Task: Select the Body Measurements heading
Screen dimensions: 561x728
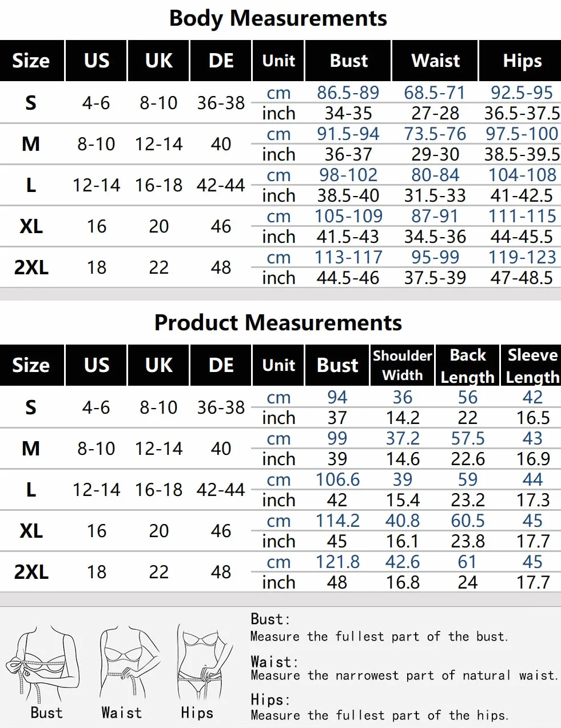Action: tap(278, 18)
